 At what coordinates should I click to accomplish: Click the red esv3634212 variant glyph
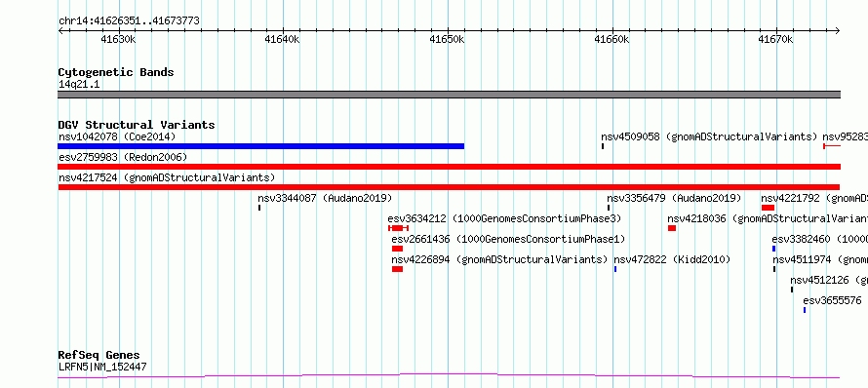coord(399,228)
